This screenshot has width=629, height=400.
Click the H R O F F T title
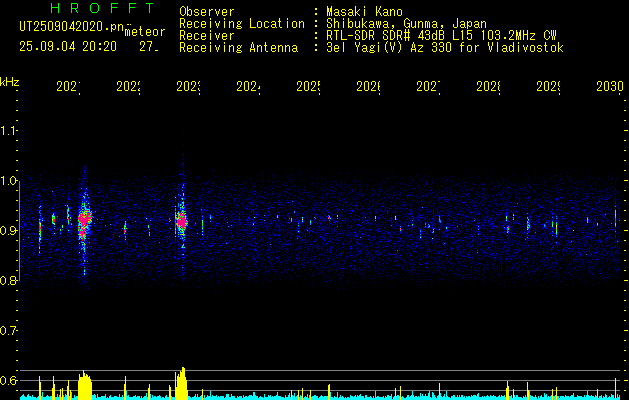(102, 8)
